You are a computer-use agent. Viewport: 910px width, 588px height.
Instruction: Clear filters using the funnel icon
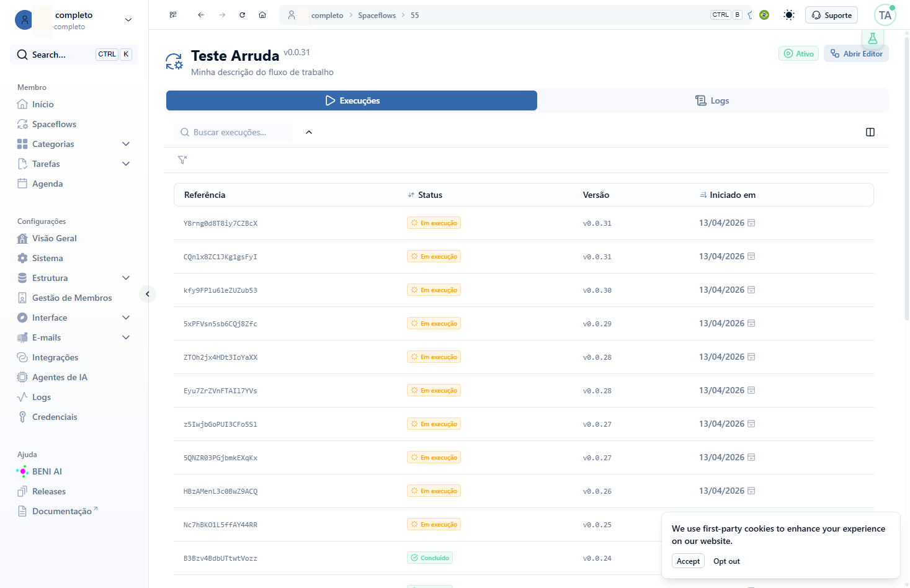tap(182, 160)
